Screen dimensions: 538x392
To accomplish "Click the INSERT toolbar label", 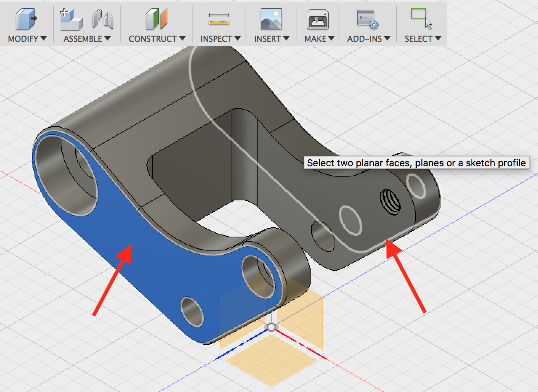I will coord(268,38).
